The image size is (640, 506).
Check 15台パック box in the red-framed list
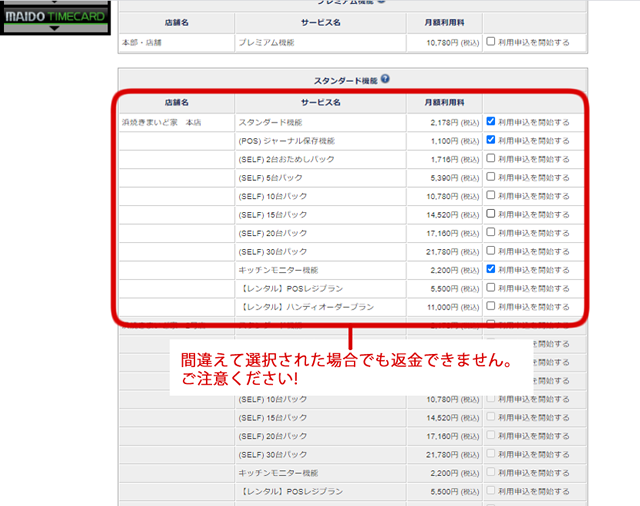coord(491,214)
